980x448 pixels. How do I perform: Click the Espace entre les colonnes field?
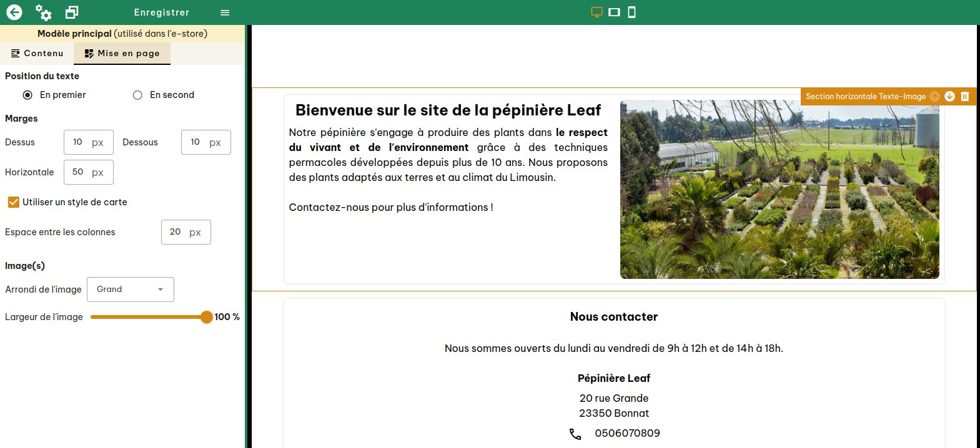pos(186,232)
